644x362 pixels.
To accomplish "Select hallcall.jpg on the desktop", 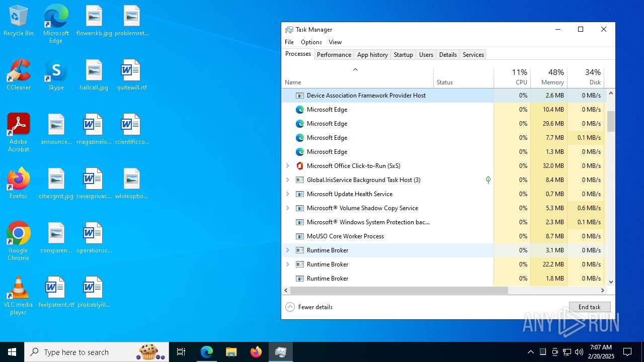I will (94, 75).
